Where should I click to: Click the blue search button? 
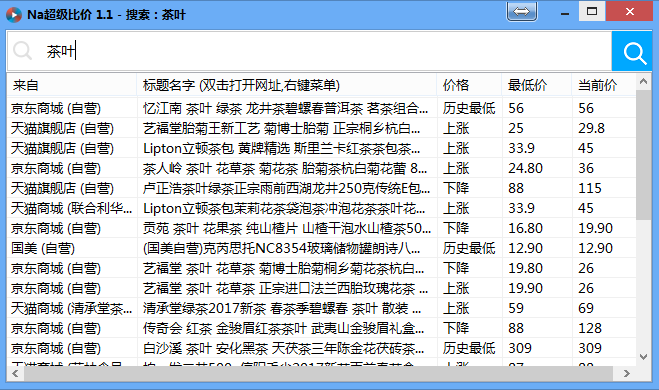pyautogui.click(x=632, y=51)
